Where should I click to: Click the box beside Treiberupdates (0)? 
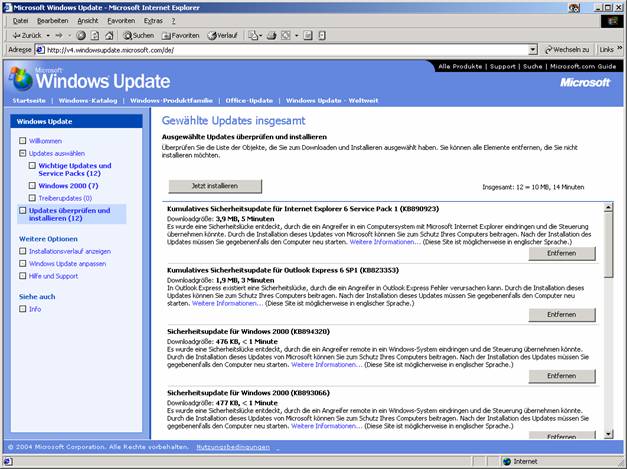pos(32,198)
